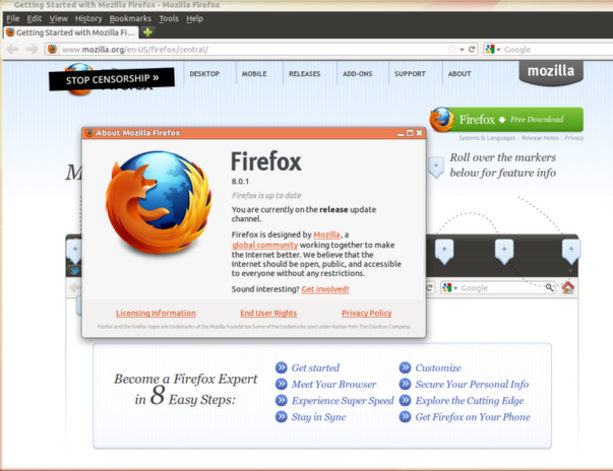Click the arrow icon next to Explore the Cutting Edge
The image size is (613, 471).
(405, 400)
